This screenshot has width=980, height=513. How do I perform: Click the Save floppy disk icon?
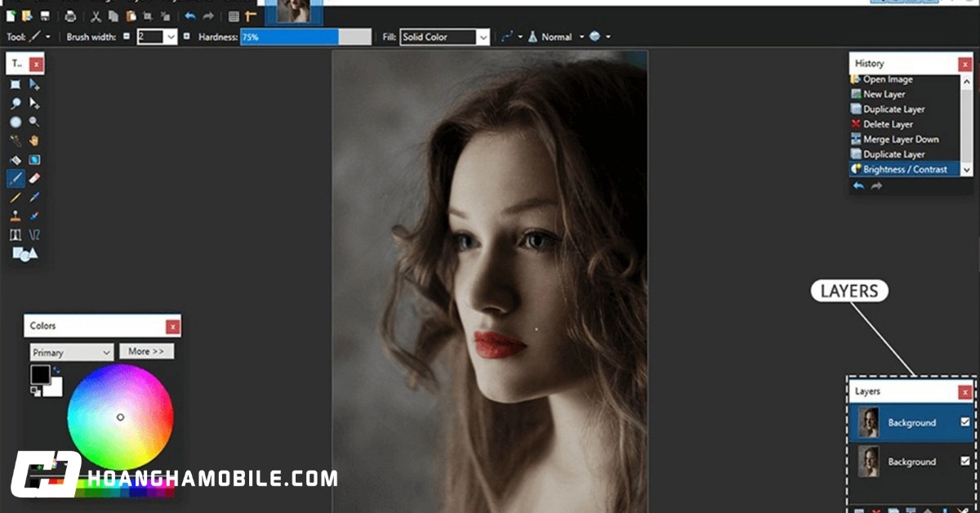click(x=44, y=16)
